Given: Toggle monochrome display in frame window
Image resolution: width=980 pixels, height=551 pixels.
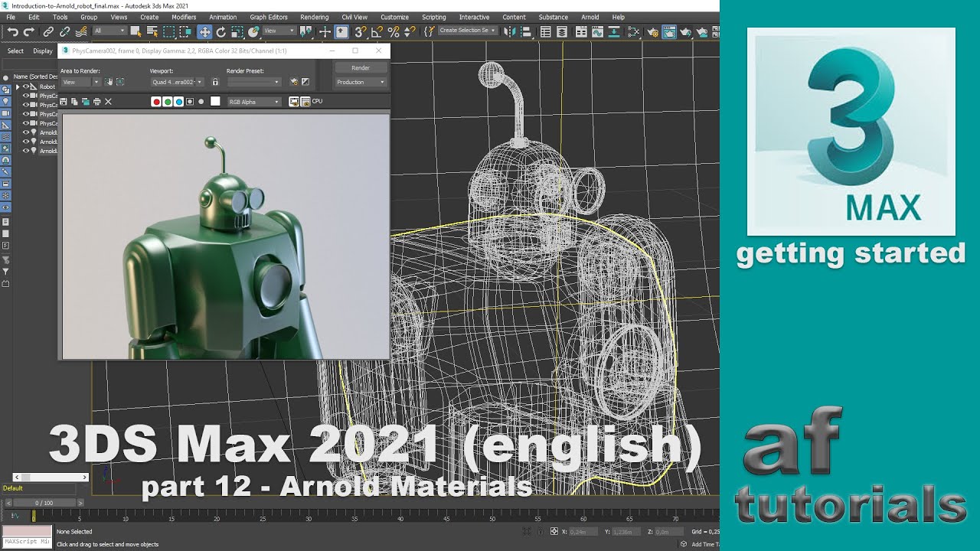Looking at the screenshot, I should coord(201,102).
